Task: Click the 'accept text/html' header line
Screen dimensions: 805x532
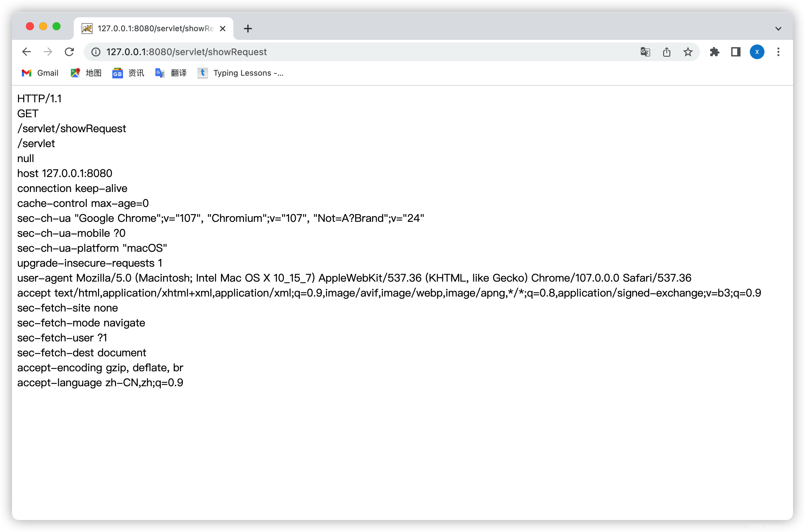Action: click(x=389, y=293)
